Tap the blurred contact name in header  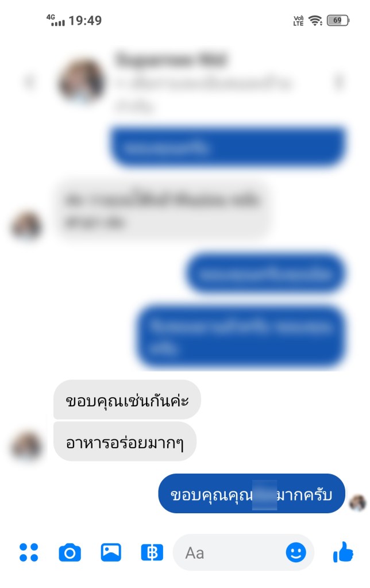pos(171,60)
